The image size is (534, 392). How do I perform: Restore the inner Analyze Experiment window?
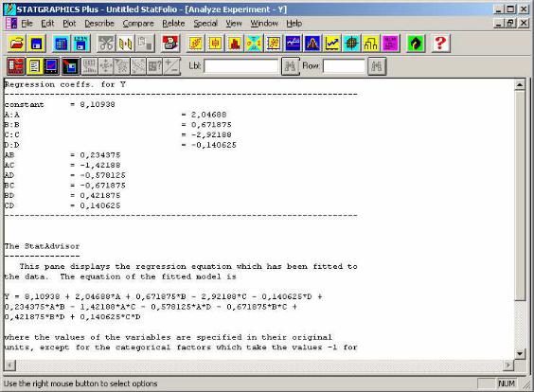[509, 23]
